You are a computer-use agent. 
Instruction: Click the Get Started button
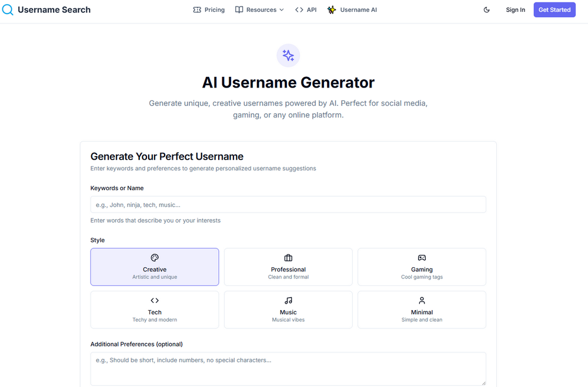click(x=554, y=9)
